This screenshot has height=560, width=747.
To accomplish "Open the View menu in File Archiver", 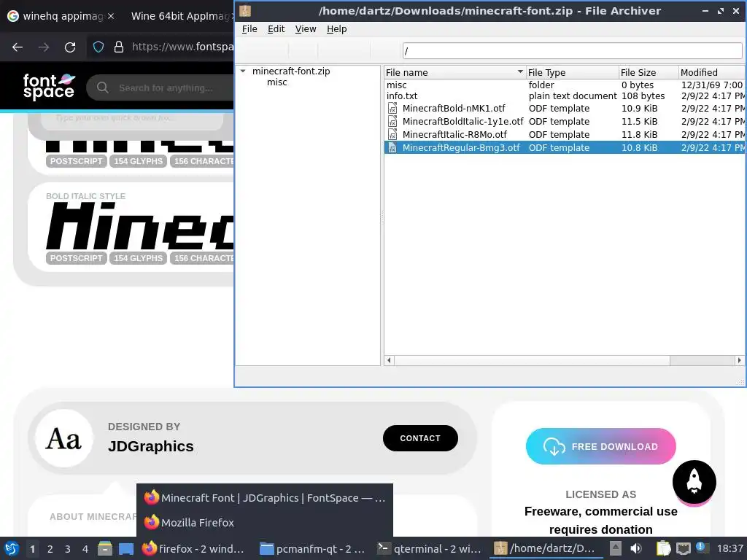I will pos(306,29).
